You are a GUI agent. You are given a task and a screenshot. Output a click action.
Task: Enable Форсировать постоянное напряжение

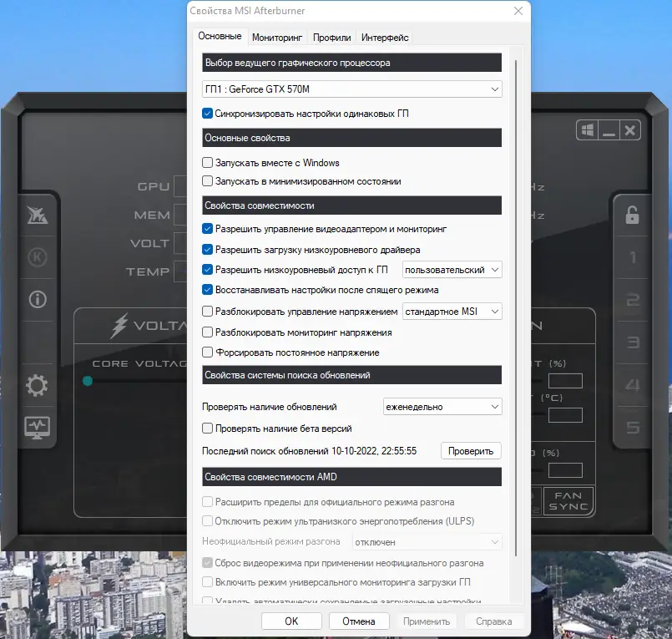pos(207,352)
